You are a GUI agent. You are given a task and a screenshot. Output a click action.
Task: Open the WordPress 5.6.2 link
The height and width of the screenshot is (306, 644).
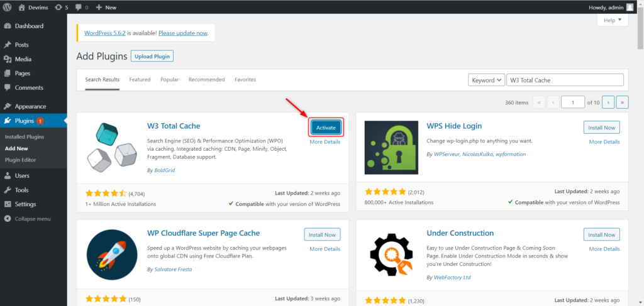[105, 33]
